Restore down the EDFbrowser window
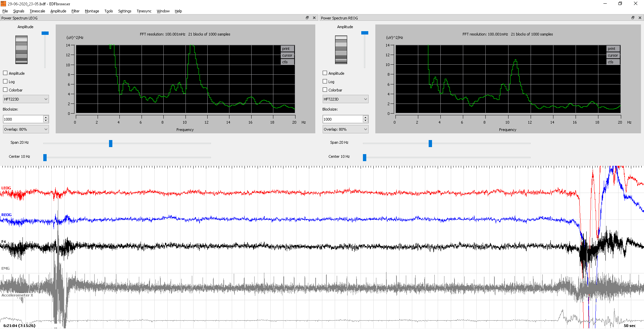Viewport: 644px width, 329px height. 620,4
